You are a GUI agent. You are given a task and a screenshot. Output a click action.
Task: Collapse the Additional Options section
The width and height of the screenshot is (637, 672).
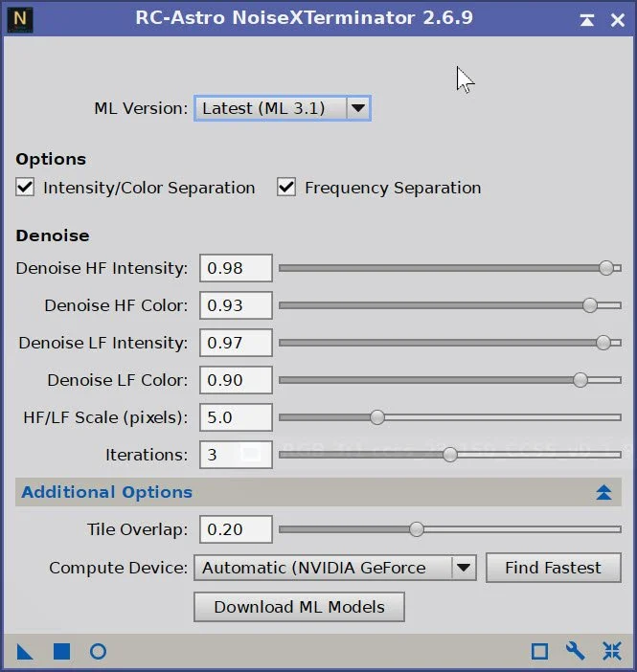tap(603, 492)
